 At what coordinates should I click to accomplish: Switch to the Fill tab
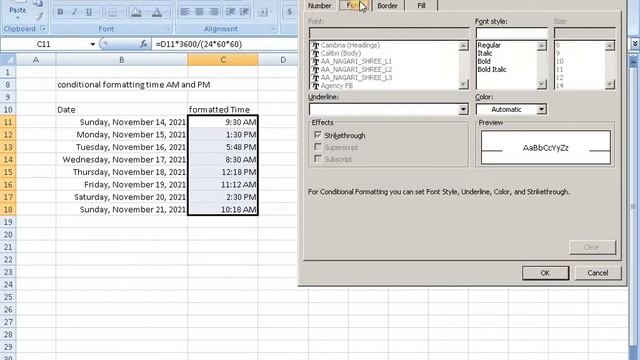click(421, 5)
